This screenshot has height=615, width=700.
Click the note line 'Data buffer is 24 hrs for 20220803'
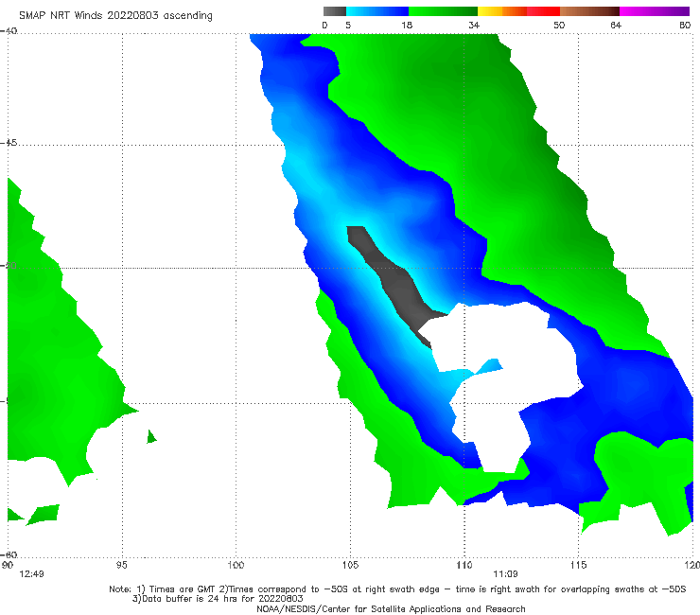click(218, 599)
